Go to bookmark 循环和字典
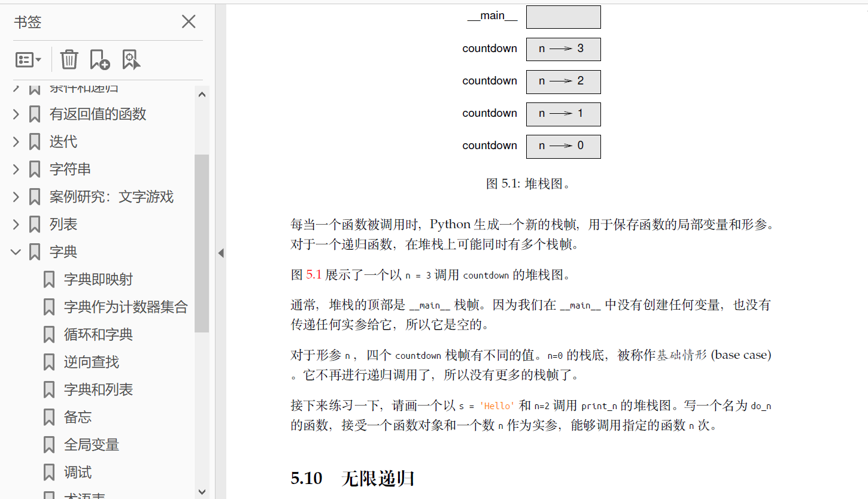The image size is (868, 499). [98, 334]
